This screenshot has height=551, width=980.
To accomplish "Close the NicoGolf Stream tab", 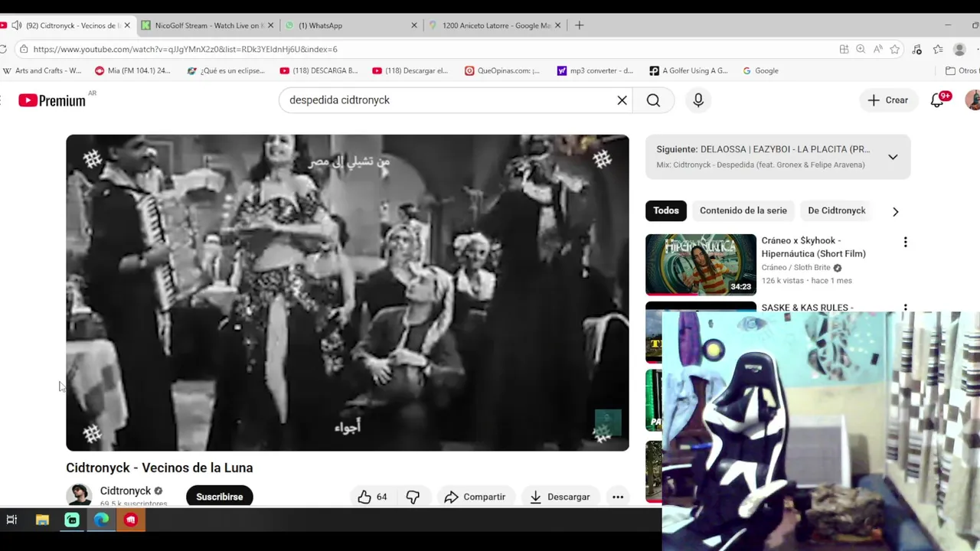I will [x=270, y=25].
